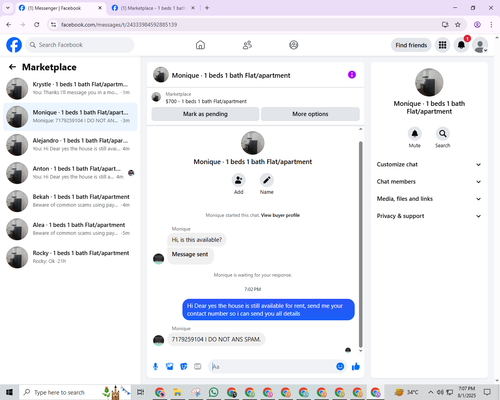
Task: Open the Windows notification center icon
Action: [487, 392]
